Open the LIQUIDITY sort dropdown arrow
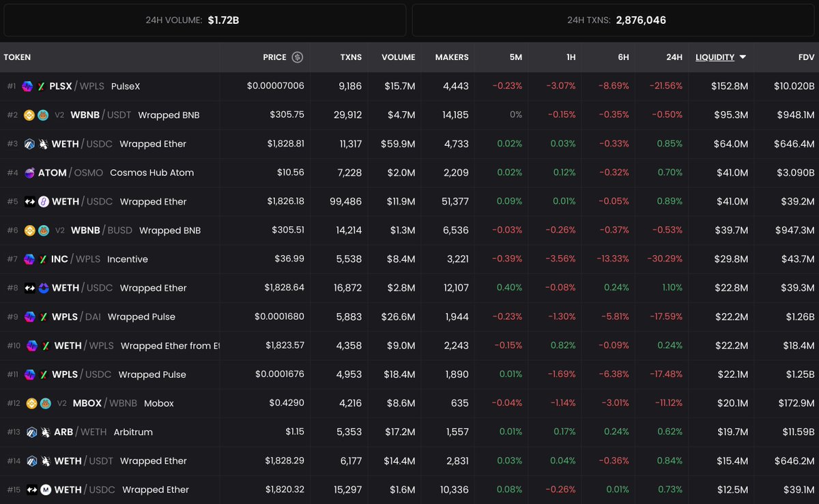Image resolution: width=819 pixels, height=504 pixels. coord(743,57)
